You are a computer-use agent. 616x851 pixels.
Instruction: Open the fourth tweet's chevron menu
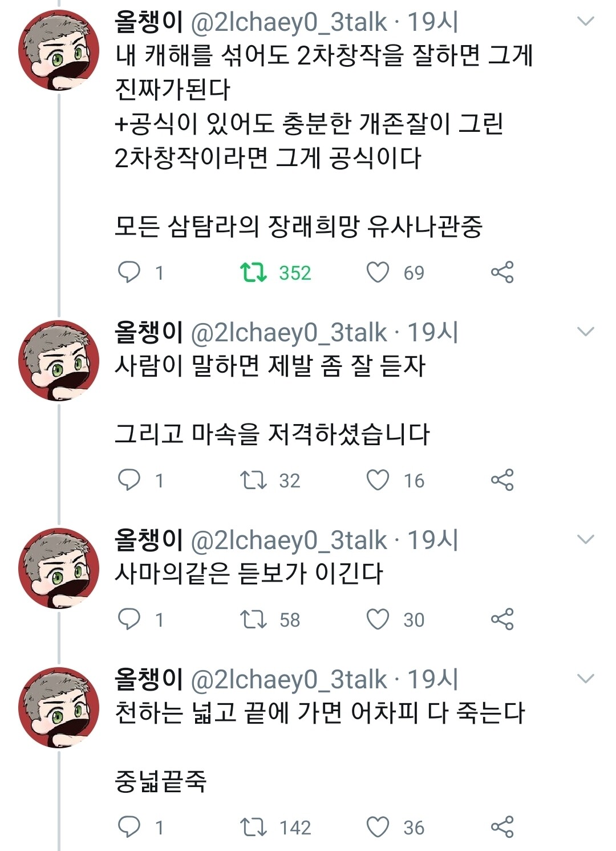click(586, 679)
